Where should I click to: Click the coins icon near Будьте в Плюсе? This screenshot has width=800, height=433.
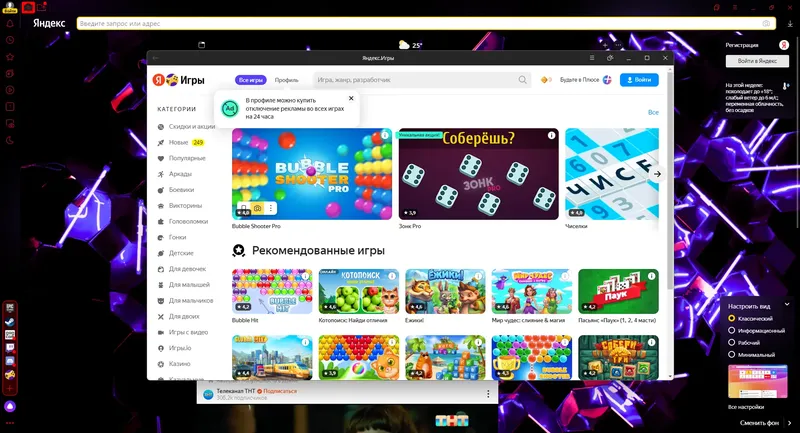pyautogui.click(x=546, y=80)
